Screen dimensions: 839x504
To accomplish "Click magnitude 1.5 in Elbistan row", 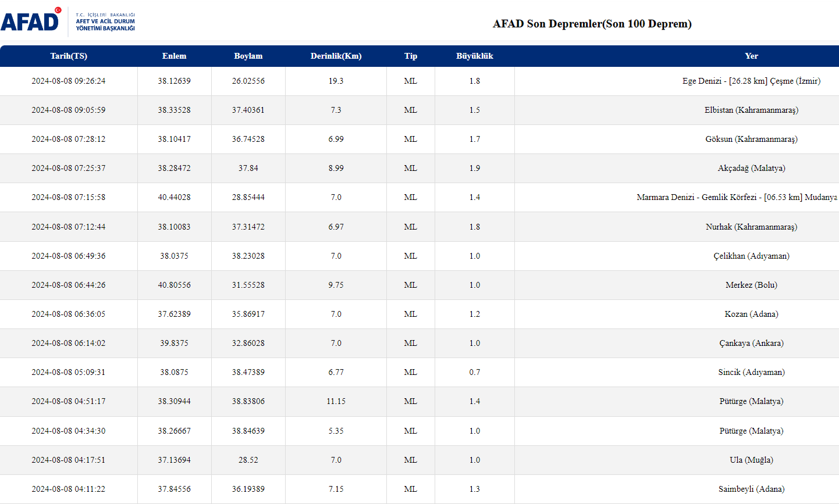I will click(475, 110).
